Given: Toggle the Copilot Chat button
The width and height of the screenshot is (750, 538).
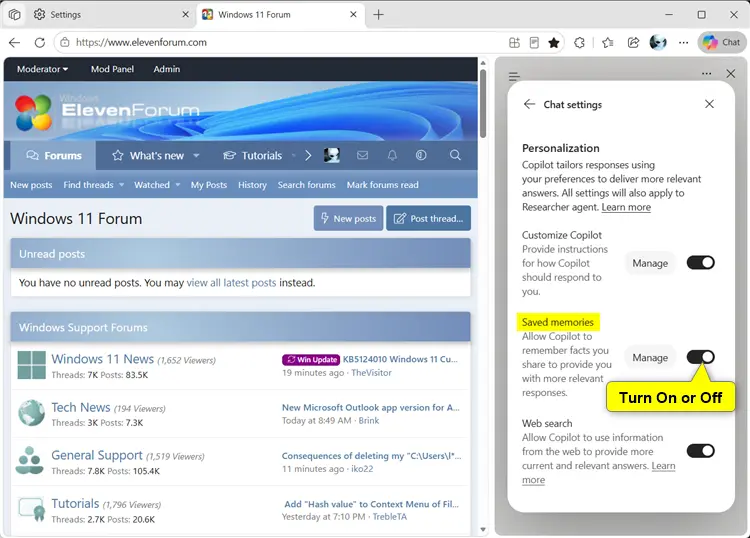Looking at the screenshot, I should pos(722,43).
